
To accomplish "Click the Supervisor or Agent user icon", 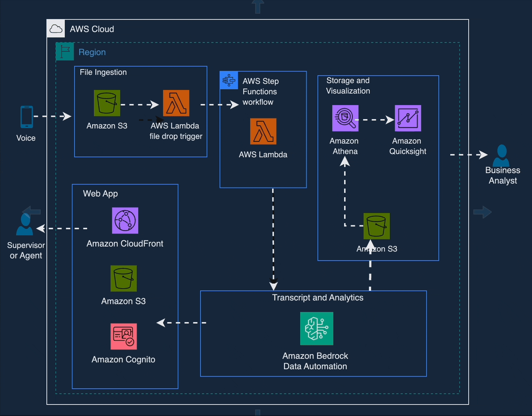I will pos(25,225).
